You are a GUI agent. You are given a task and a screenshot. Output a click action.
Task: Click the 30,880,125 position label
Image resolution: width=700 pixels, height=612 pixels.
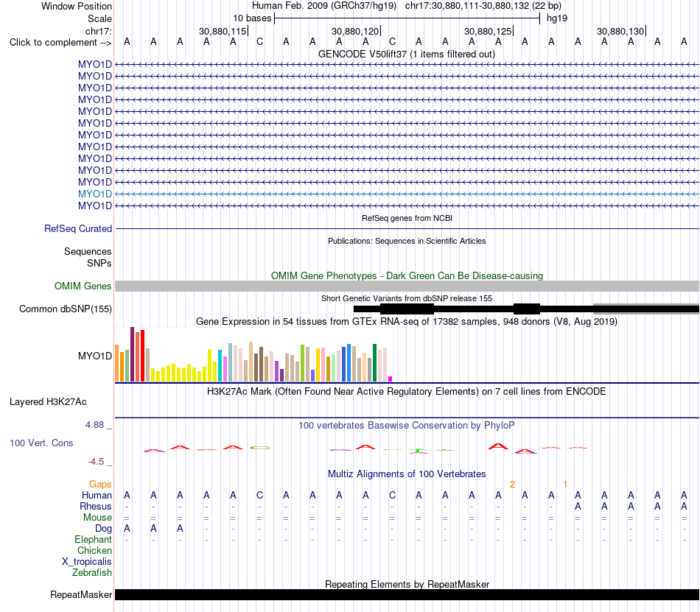(x=488, y=31)
